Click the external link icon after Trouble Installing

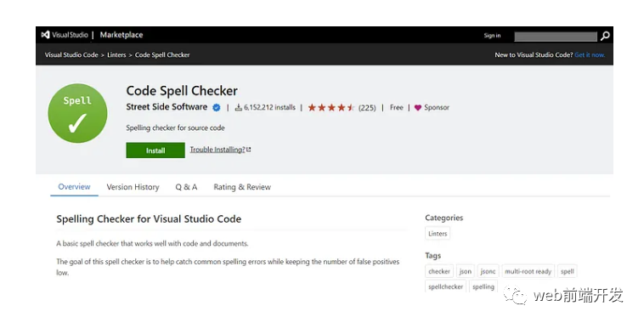click(248, 150)
